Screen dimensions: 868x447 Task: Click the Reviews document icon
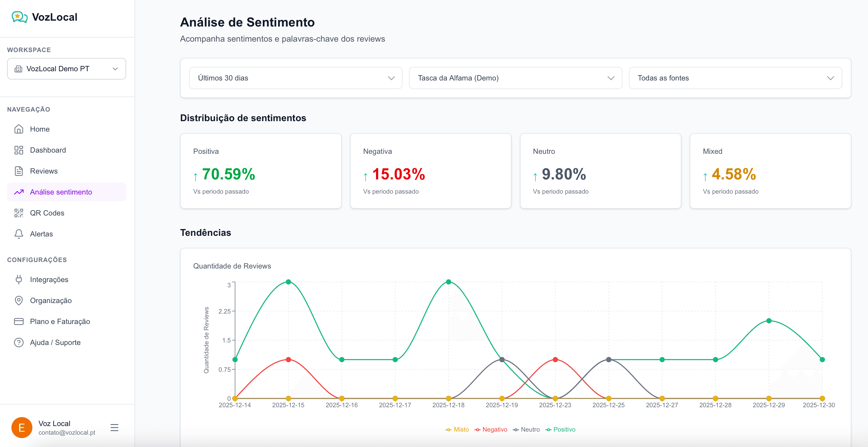19,171
